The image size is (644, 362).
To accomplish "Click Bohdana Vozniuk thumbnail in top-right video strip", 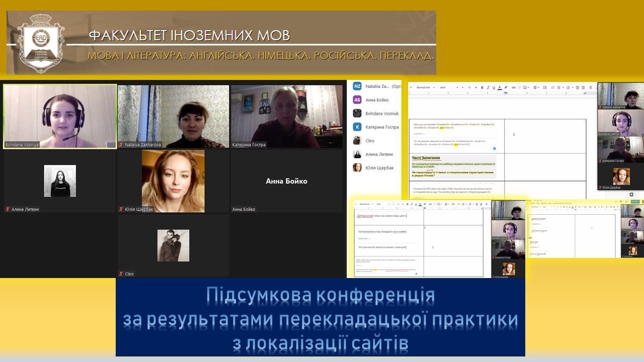I will pos(620,123).
